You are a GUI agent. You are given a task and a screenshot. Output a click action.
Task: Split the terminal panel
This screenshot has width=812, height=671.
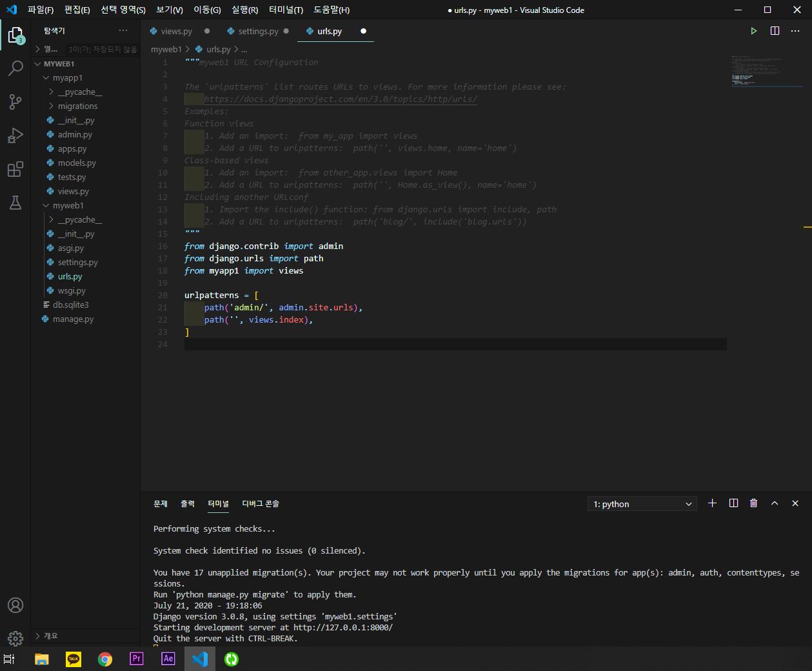point(733,503)
